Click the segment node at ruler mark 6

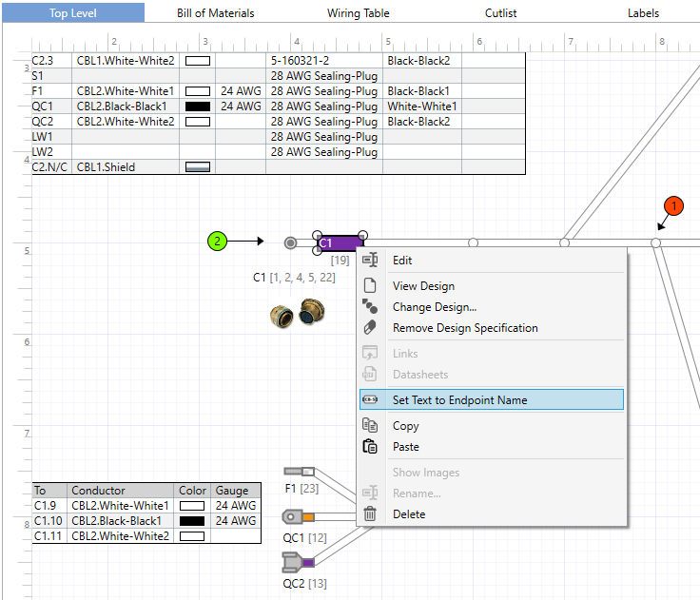pos(474,242)
